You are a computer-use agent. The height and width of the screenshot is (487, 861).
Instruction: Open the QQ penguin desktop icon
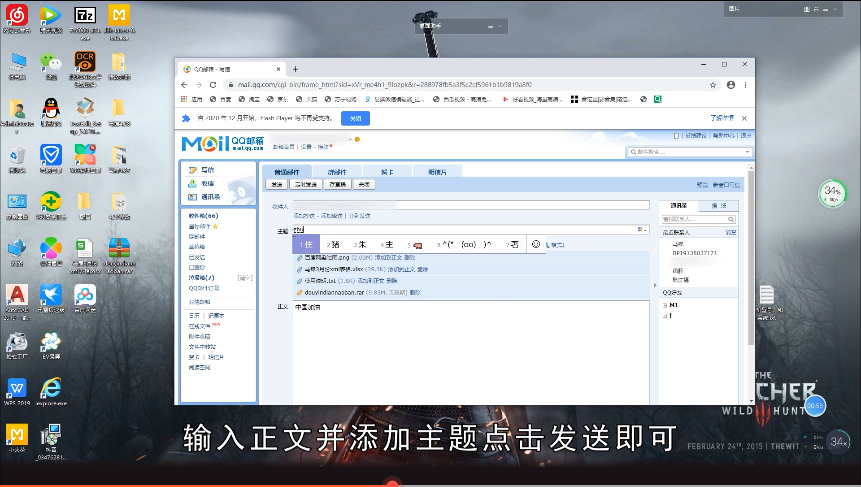(51, 108)
